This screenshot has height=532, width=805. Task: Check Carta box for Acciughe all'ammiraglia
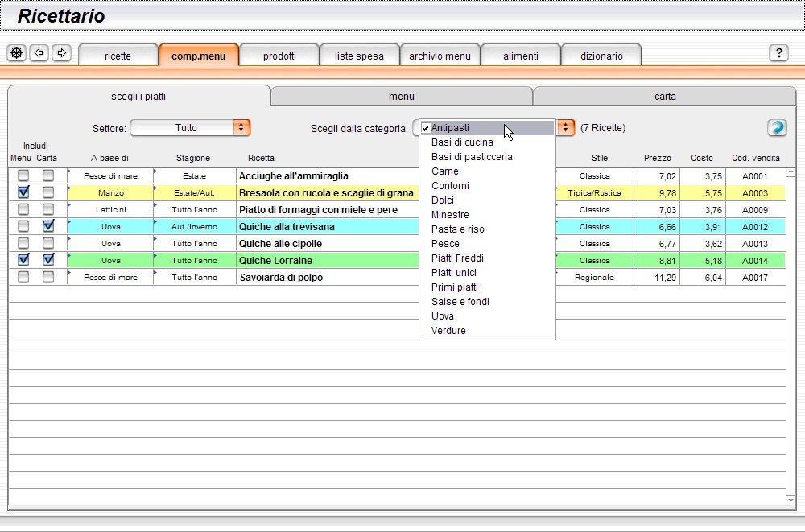click(x=47, y=175)
